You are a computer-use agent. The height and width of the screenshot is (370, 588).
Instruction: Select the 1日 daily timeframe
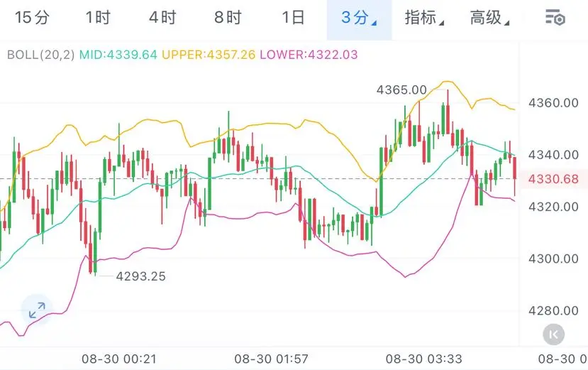click(x=293, y=18)
